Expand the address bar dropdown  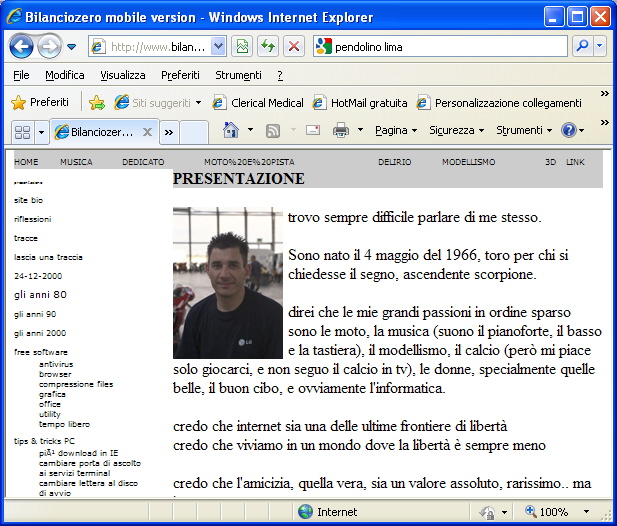(218, 47)
